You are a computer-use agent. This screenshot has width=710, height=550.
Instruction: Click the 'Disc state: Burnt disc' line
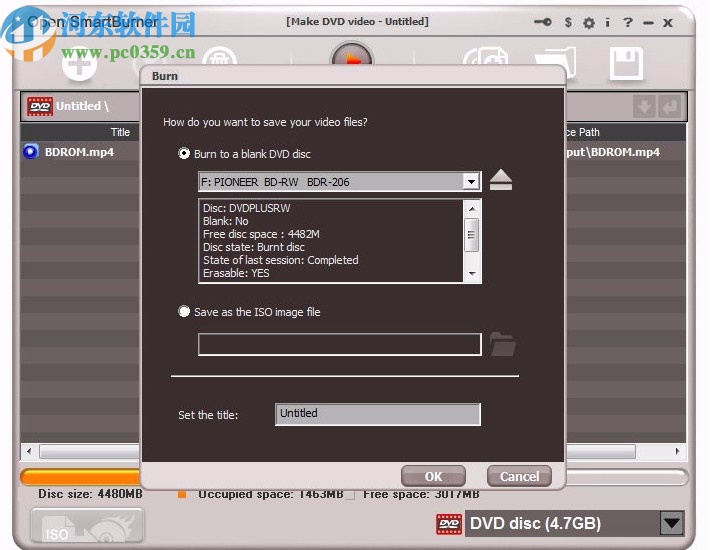[x=254, y=247]
